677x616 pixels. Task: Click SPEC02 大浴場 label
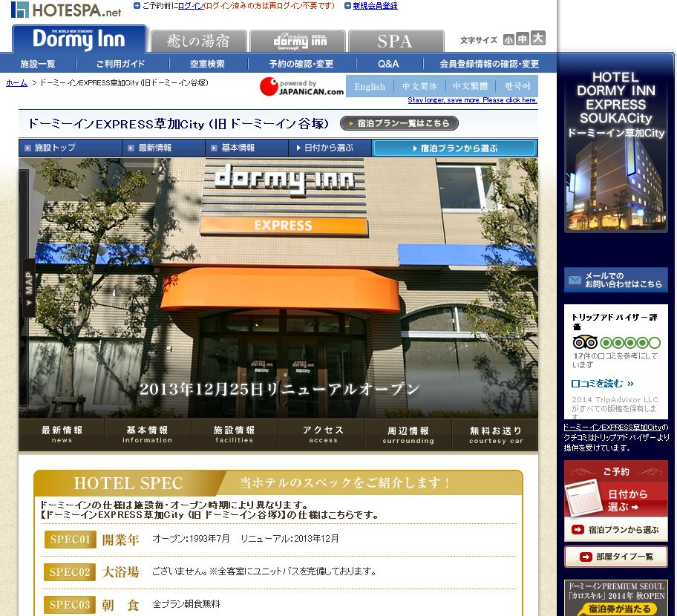[91, 572]
